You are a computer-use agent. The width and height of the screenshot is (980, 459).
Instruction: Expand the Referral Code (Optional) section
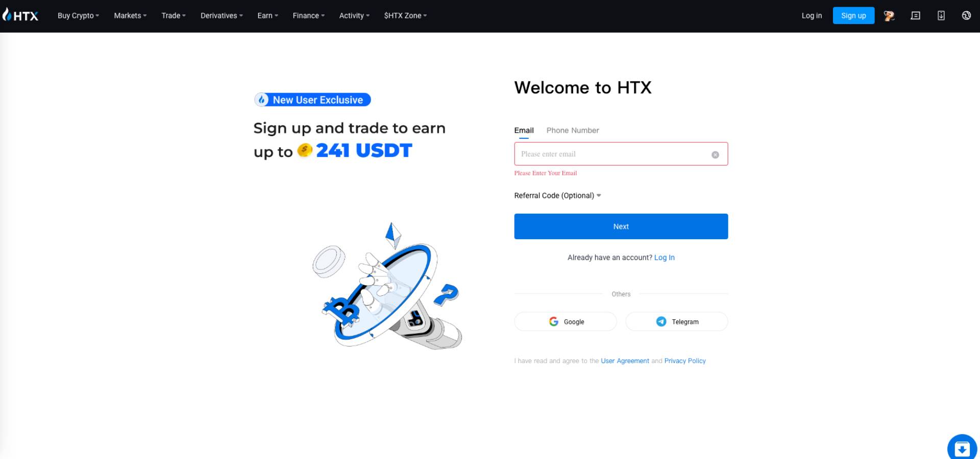click(557, 196)
